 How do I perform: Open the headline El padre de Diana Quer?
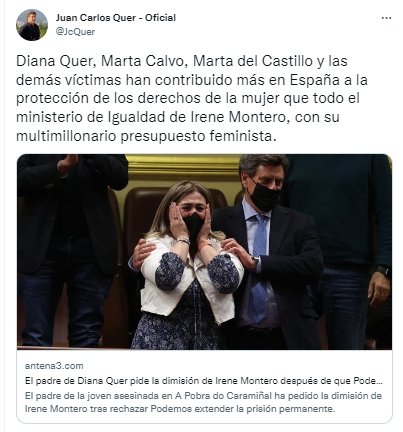point(204,381)
